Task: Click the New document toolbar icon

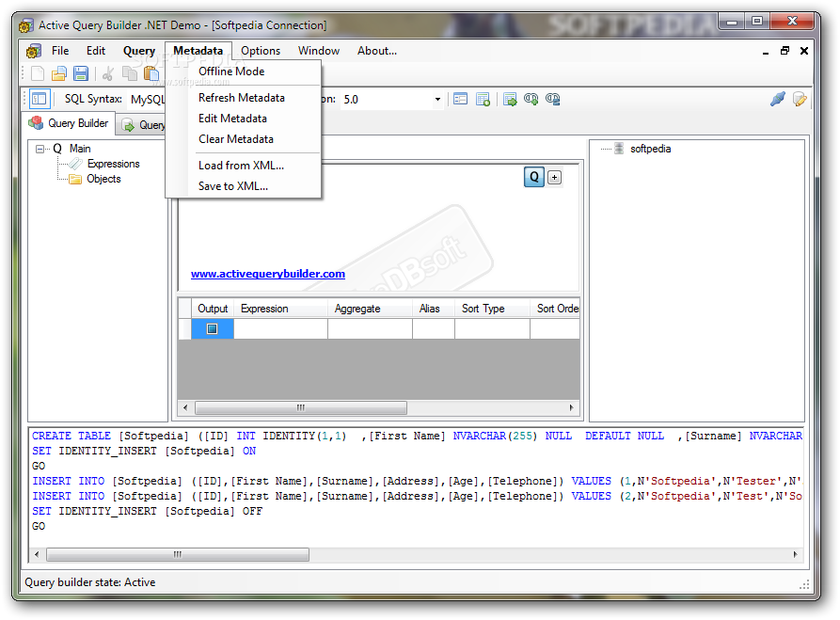Action: click(x=38, y=73)
